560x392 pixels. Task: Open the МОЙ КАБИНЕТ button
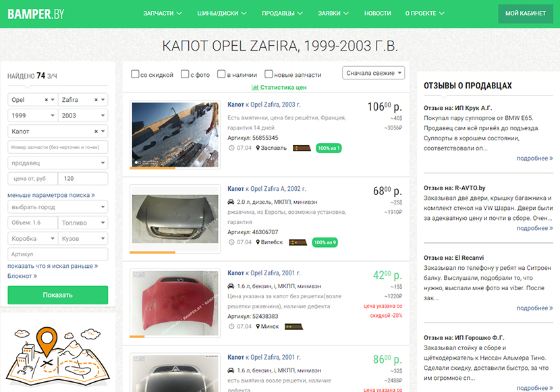(525, 13)
